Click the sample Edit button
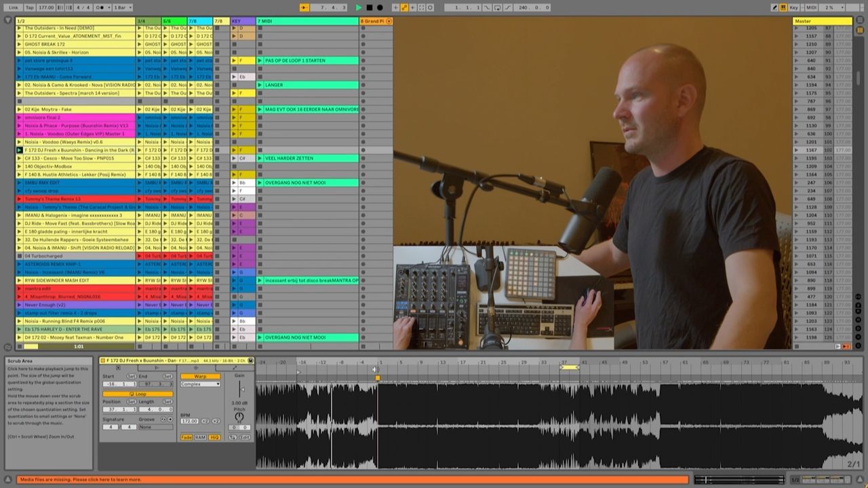 pyautogui.click(x=245, y=437)
